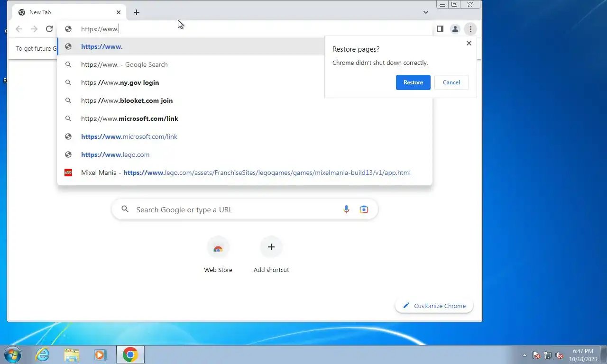
Task: Open URL suggestion https://www.lego.com
Action: pyautogui.click(x=245, y=155)
